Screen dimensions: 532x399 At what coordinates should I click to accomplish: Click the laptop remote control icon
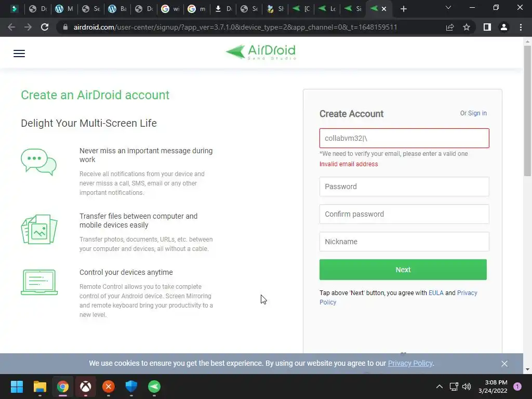pyautogui.click(x=39, y=282)
